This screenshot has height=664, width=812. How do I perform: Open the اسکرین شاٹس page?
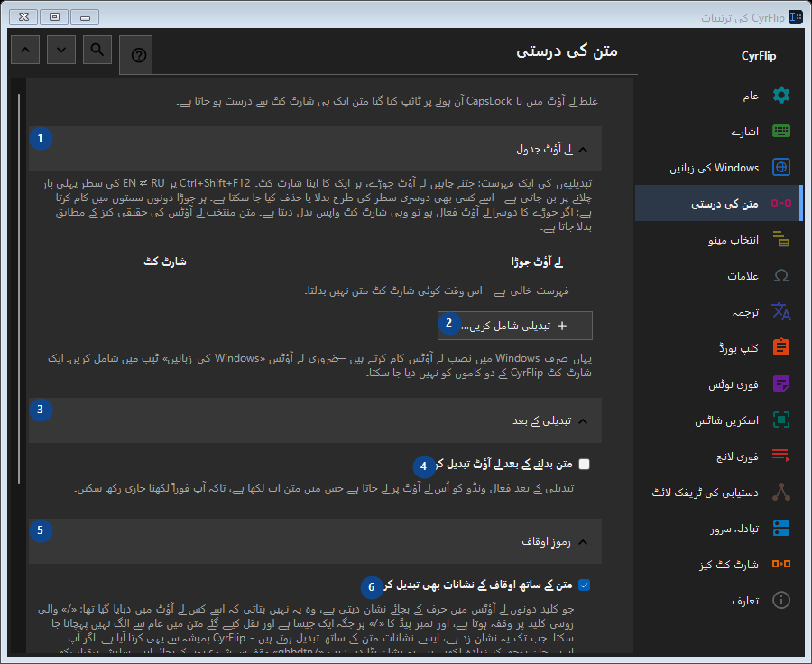(719, 420)
